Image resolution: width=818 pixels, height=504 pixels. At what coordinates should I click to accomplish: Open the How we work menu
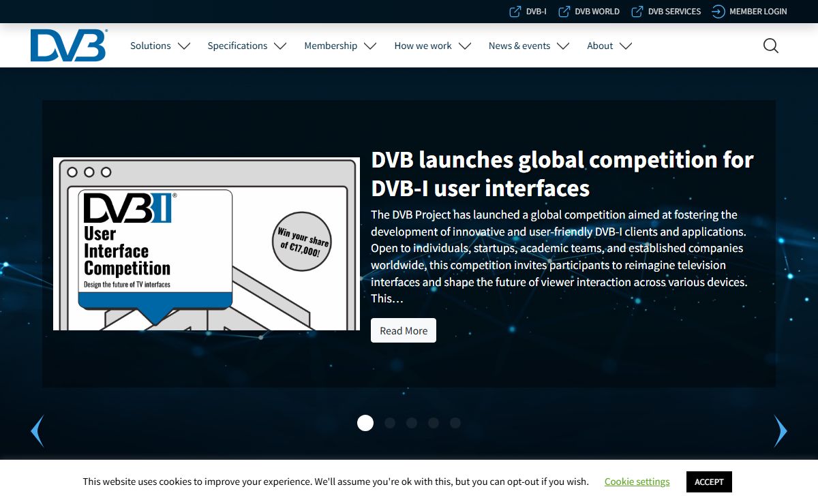(423, 46)
